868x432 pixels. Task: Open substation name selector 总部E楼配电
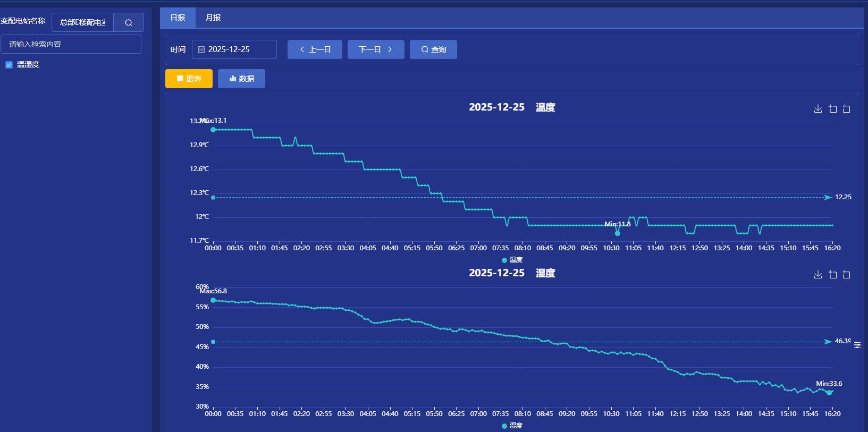83,22
